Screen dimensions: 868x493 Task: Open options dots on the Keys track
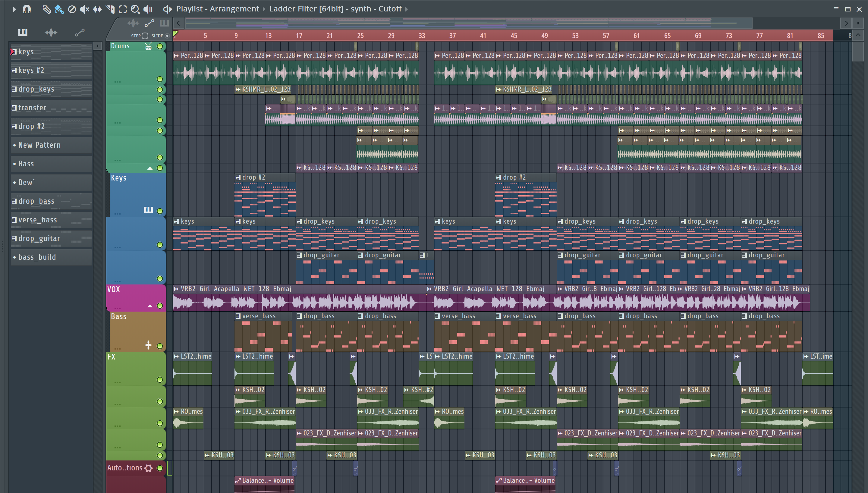pos(118,214)
